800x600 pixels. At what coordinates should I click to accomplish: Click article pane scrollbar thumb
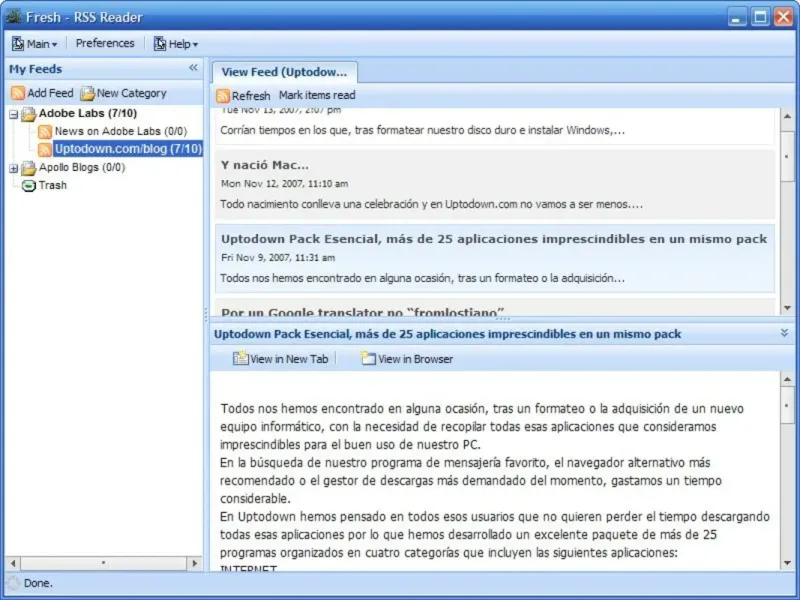(x=787, y=405)
